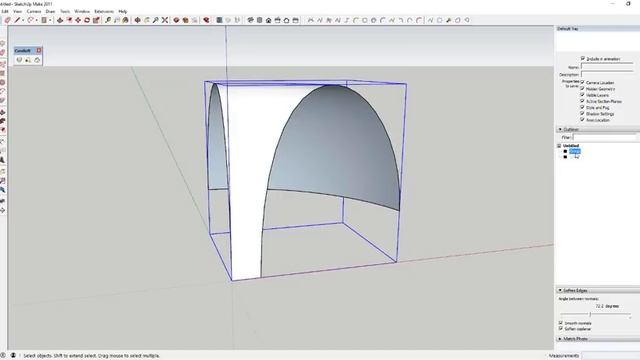Viewport: 640px width, 360px height.
Task: Open the Extension Manager
Action: point(206,20)
